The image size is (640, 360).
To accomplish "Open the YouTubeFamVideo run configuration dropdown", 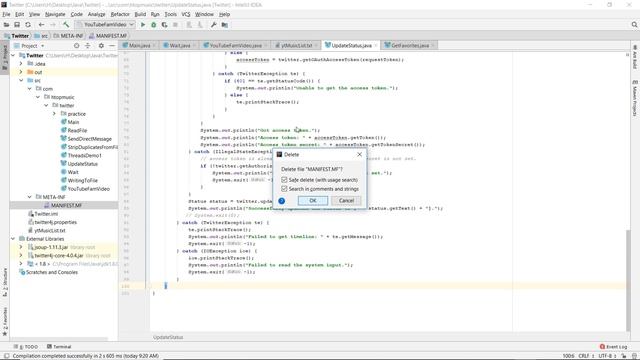I will [105, 24].
